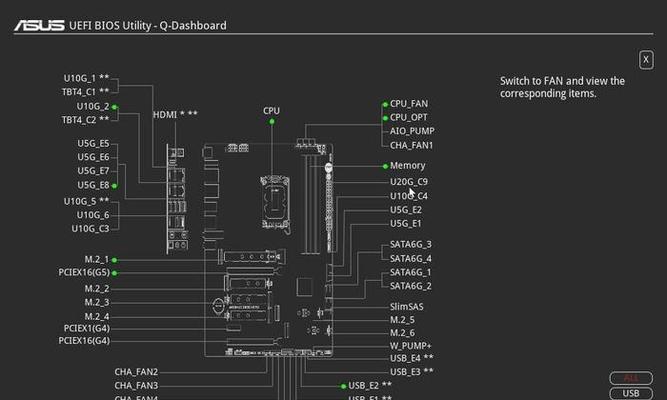Select the U10G_5 port label

pos(86,201)
